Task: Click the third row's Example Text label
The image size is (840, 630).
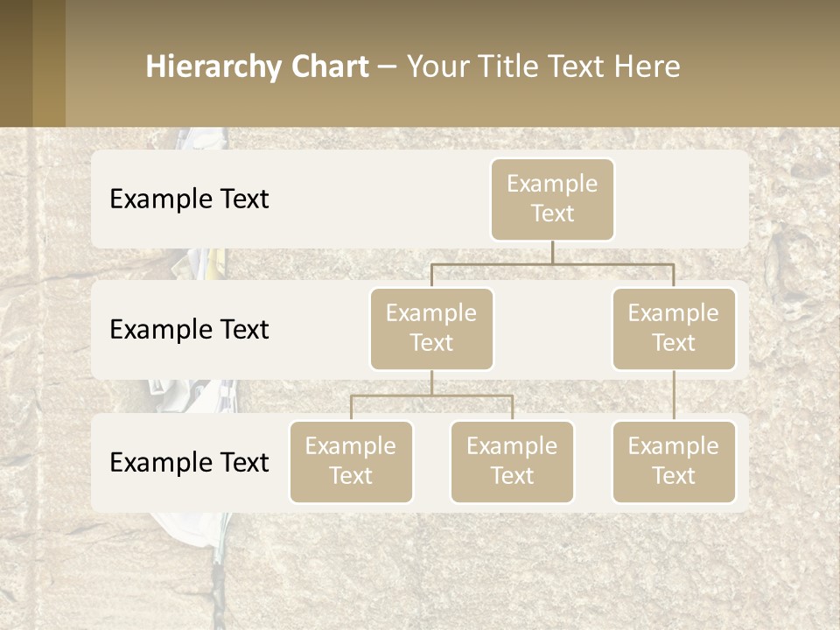Action: (x=189, y=462)
